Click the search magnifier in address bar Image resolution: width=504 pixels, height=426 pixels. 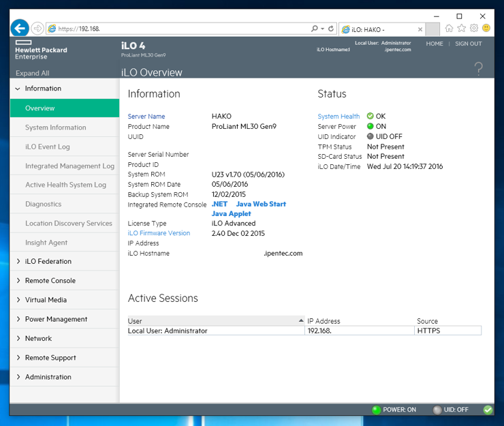[315, 29]
